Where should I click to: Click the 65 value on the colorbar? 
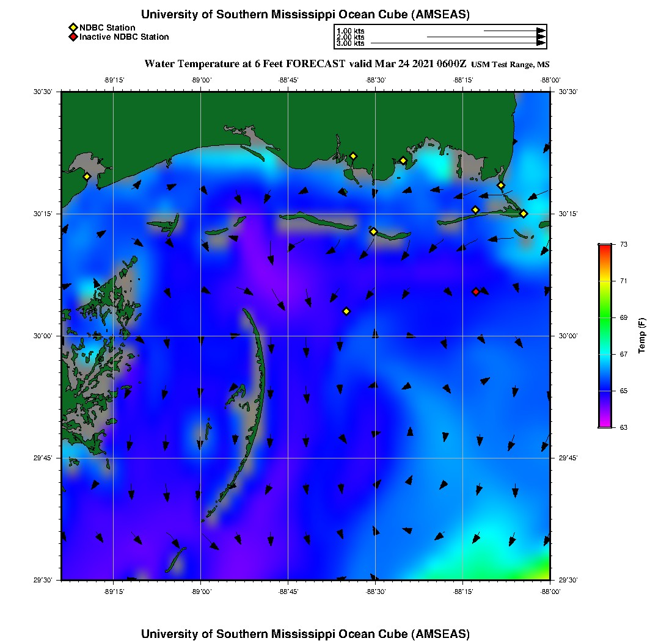[624, 391]
